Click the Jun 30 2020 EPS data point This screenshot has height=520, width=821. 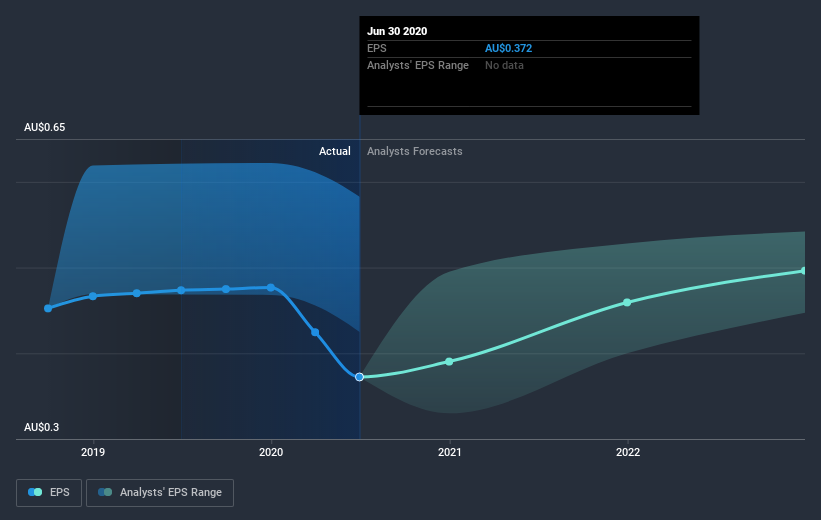pos(359,377)
